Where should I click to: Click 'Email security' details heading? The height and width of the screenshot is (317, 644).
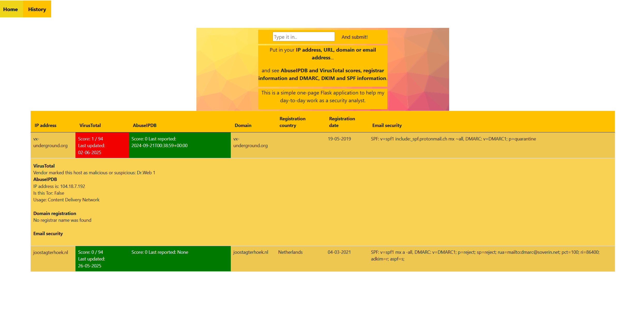point(48,233)
